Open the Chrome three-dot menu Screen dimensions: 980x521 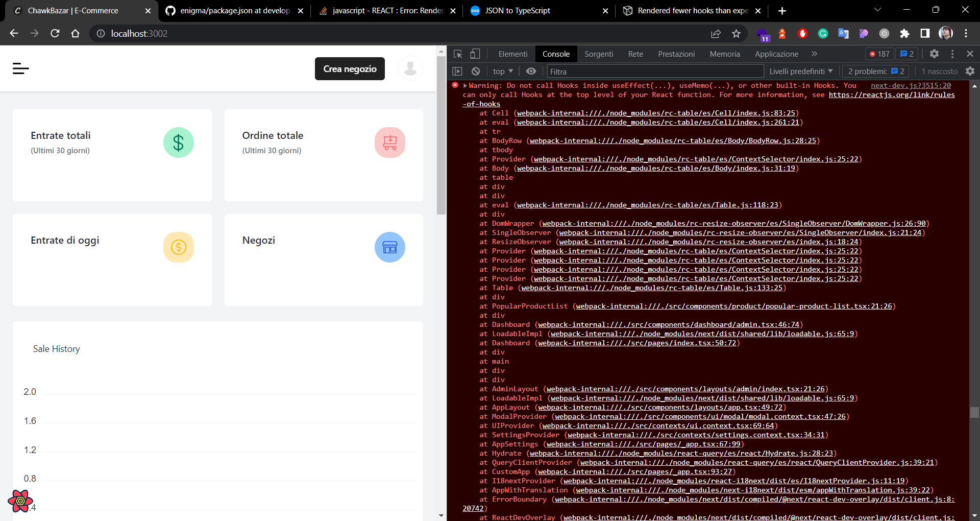pos(966,33)
